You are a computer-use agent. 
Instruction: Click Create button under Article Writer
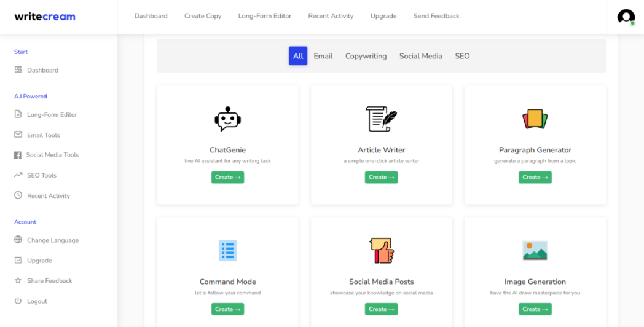pyautogui.click(x=382, y=178)
